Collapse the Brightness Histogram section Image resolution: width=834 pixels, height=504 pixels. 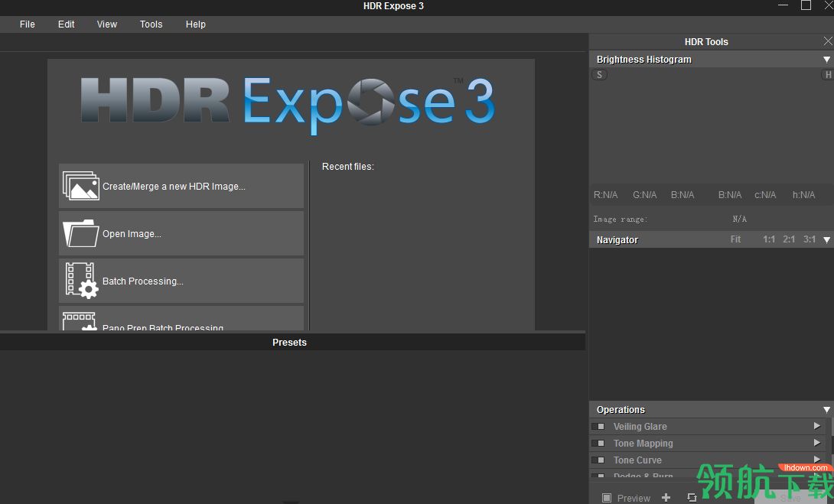(x=826, y=60)
